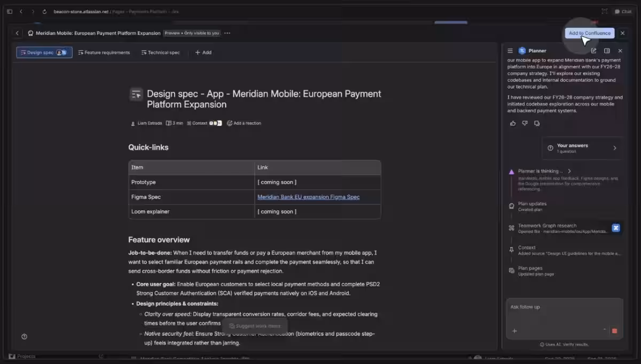Go back using the plan header arrow
Viewport: 641px width, 364px height.
[x=17, y=33]
